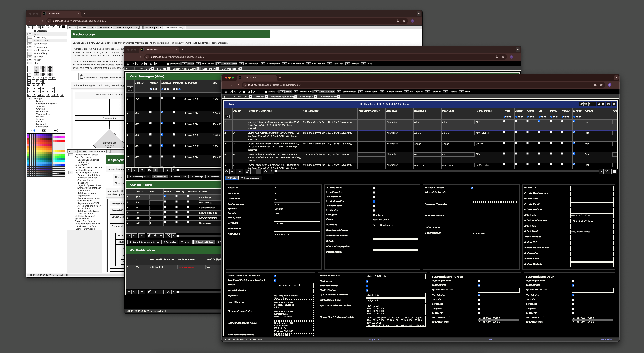Delete record with minus icon below User grid

click(259, 171)
